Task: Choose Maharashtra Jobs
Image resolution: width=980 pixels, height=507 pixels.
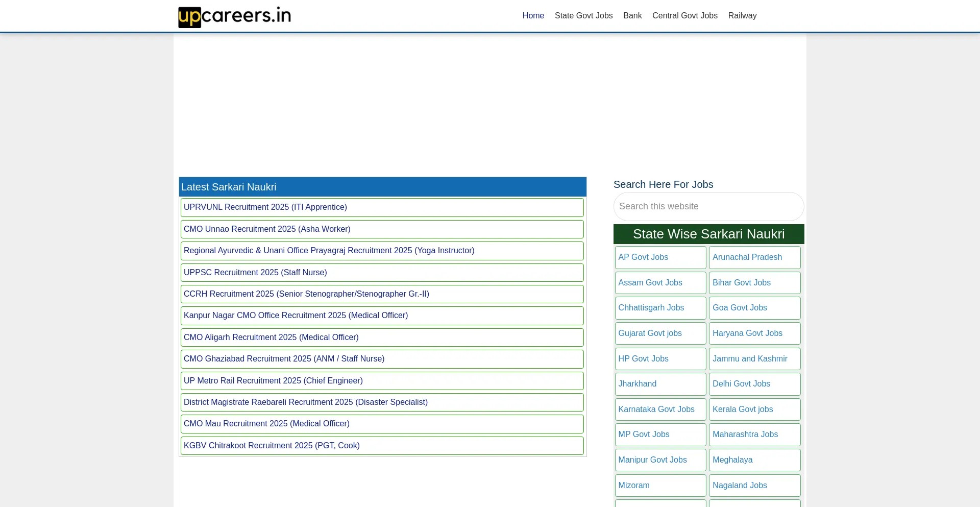Action: 754,434
